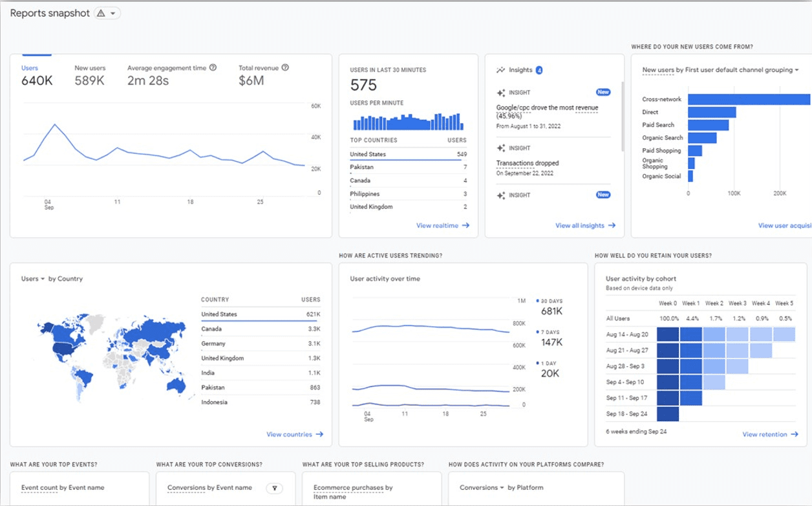This screenshot has height=506, width=812.
Task: Click the Aug 14 - Aug 20 Week 0 cohort cell
Action: (x=667, y=335)
